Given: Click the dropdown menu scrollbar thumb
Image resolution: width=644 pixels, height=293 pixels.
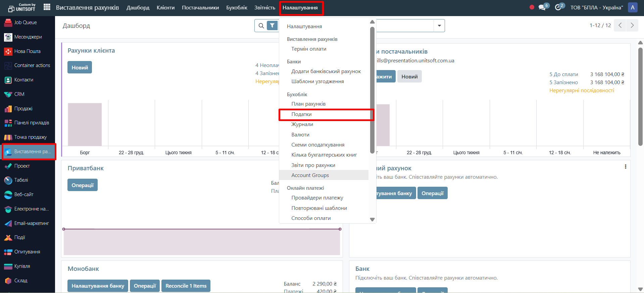Looking at the screenshot, I should point(372,91).
